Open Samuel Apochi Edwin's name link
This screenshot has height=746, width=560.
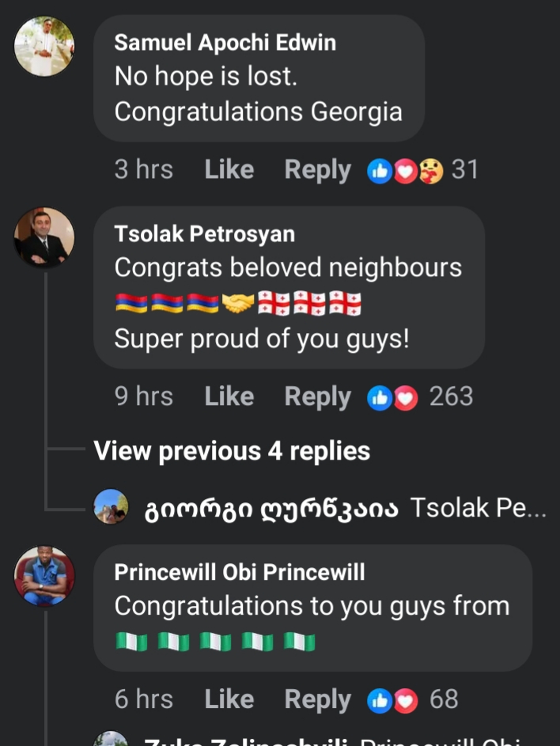[225, 43]
